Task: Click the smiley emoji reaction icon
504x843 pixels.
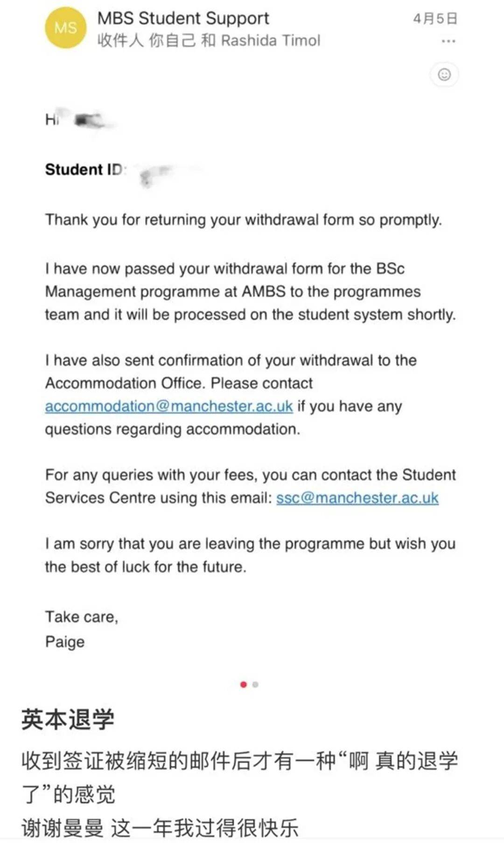Action: point(444,75)
